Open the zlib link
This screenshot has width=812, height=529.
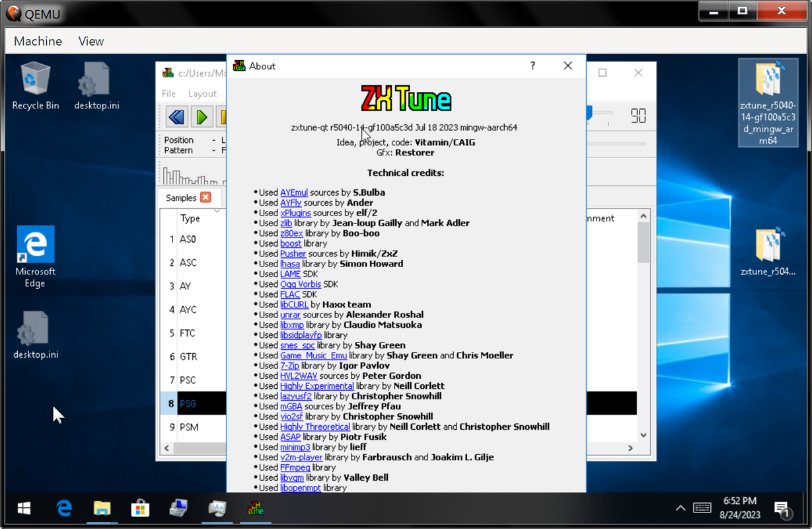286,223
